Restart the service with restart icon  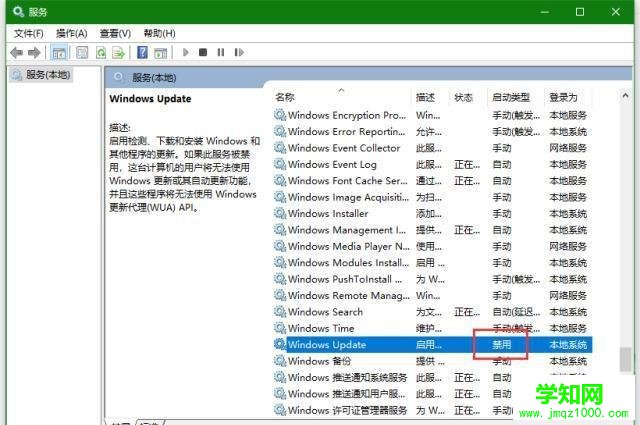click(239, 52)
